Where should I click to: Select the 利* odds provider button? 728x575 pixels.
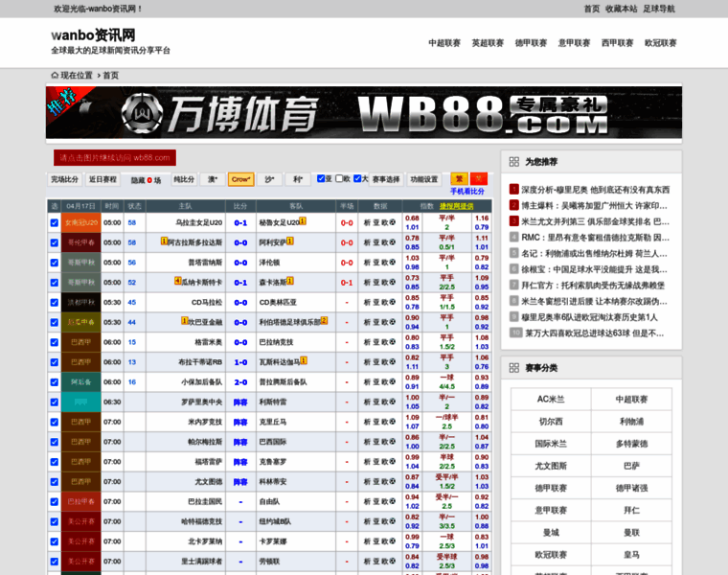tap(298, 179)
